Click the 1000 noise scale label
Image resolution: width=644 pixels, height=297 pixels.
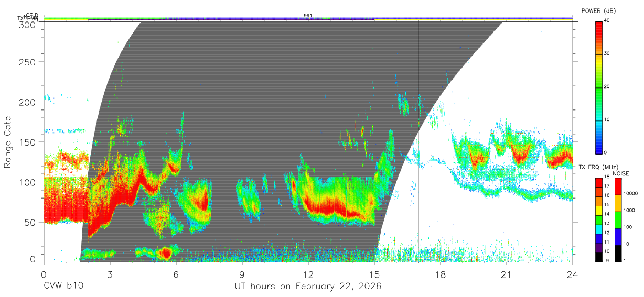point(628,210)
